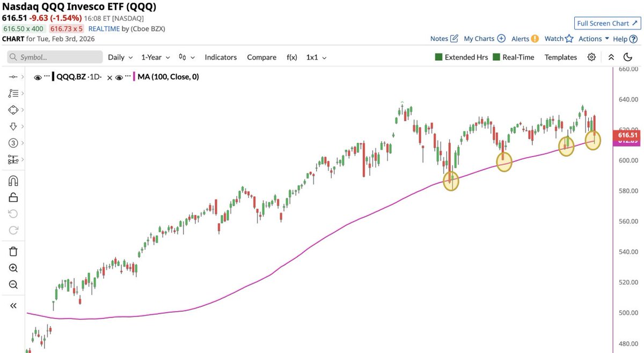This screenshot has height=353, width=644.
Task: Toggle the Real-Time checkbox
Action: tap(496, 57)
